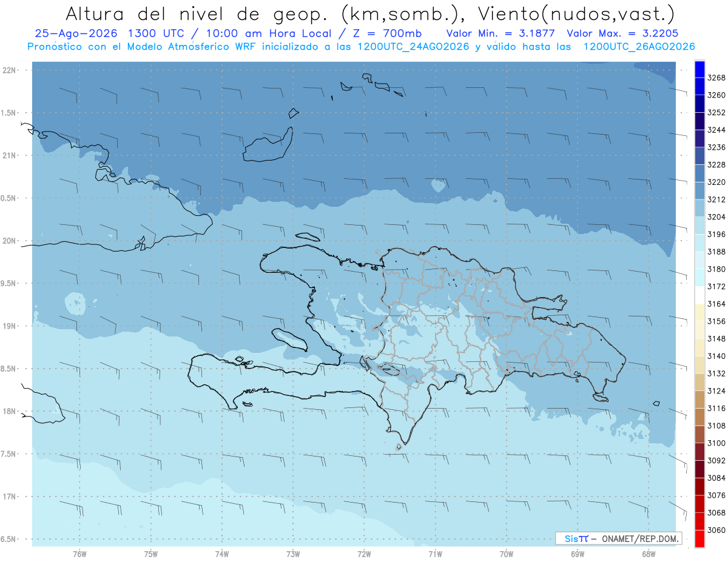Viewport: 728px width, 562px height.
Task: Click the colorbar value '3204'
Action: point(716,217)
